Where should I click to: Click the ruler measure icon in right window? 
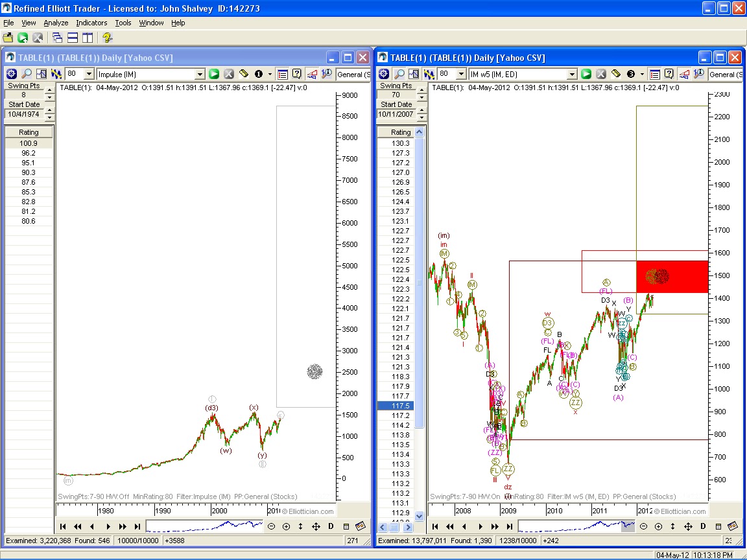[616, 74]
